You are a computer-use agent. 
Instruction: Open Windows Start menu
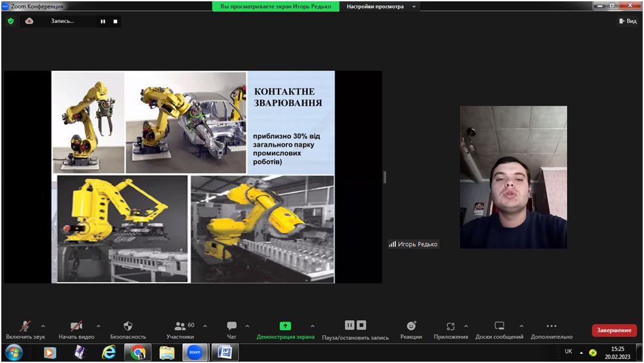(x=14, y=352)
